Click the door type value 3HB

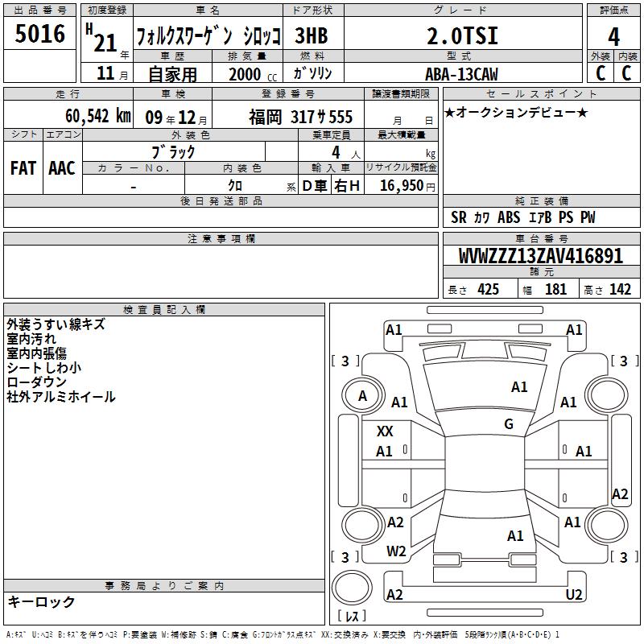(312, 35)
